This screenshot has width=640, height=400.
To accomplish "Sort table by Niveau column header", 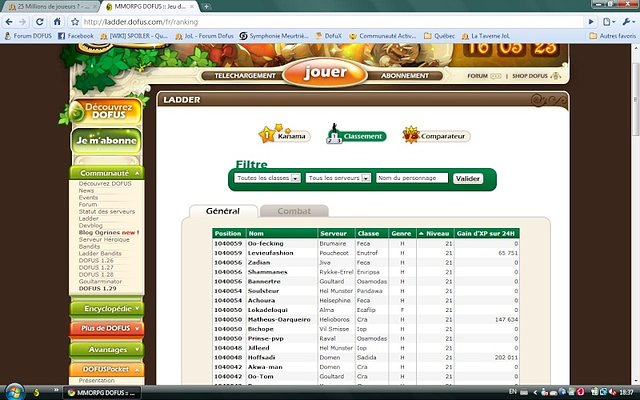I will [x=435, y=233].
